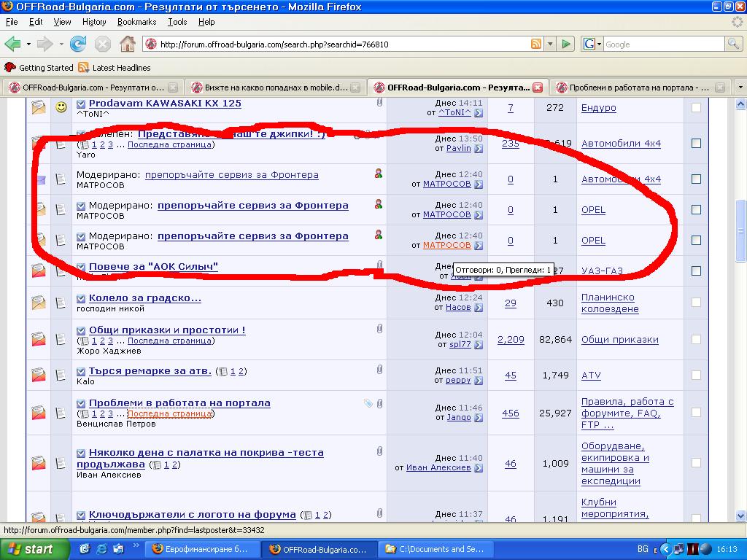This screenshot has width=747, height=560.
Task: Click attachment paperclip on Общи приказки thread
Action: [379, 330]
